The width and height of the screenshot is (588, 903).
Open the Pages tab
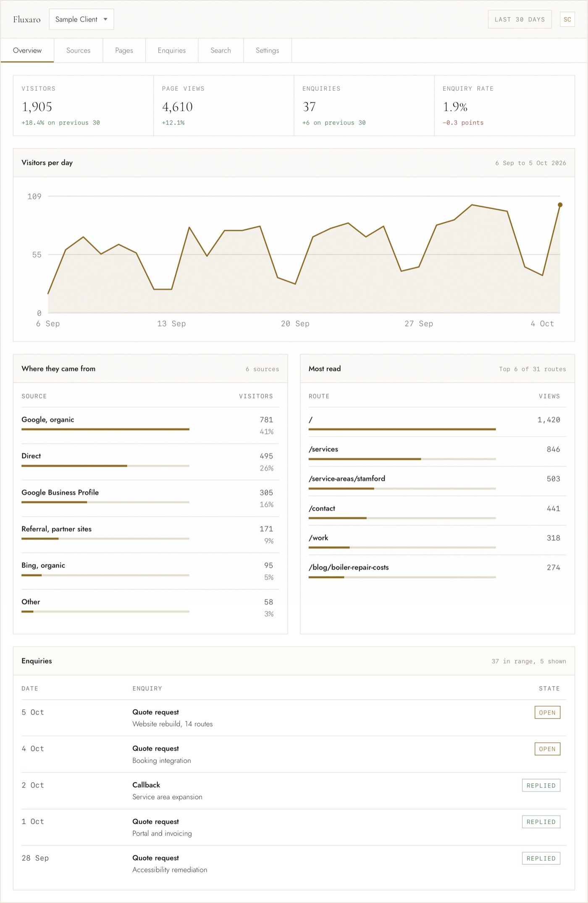[124, 50]
